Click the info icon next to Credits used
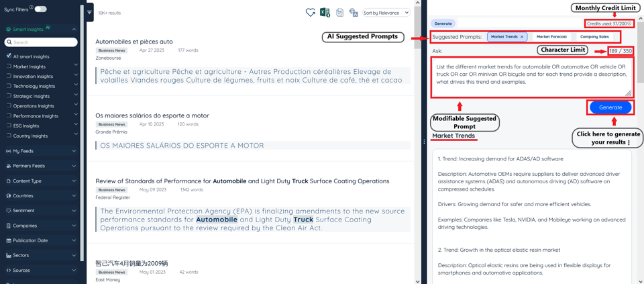 (629, 23)
